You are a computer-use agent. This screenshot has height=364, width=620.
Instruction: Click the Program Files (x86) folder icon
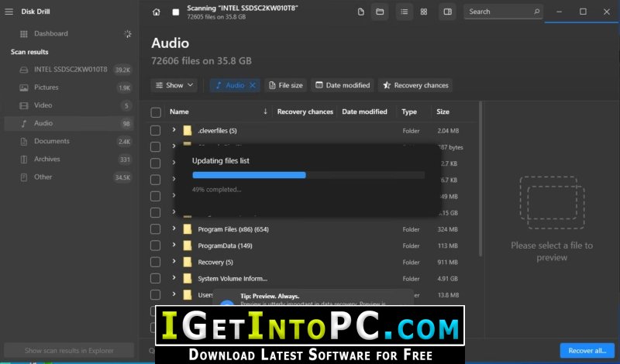pos(188,229)
